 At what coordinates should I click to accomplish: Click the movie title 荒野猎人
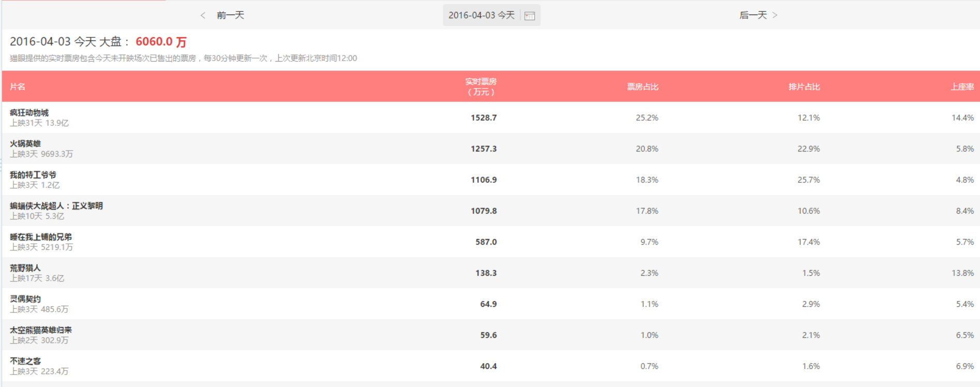pos(25,268)
